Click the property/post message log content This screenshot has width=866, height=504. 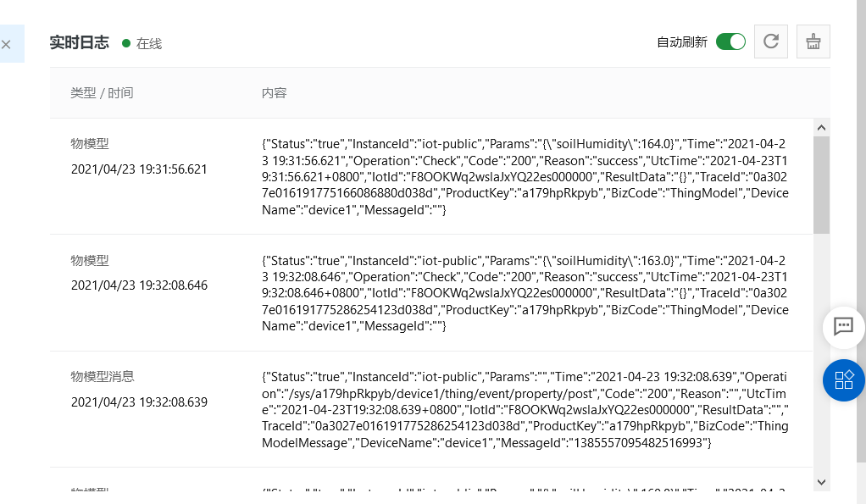[x=525, y=410]
